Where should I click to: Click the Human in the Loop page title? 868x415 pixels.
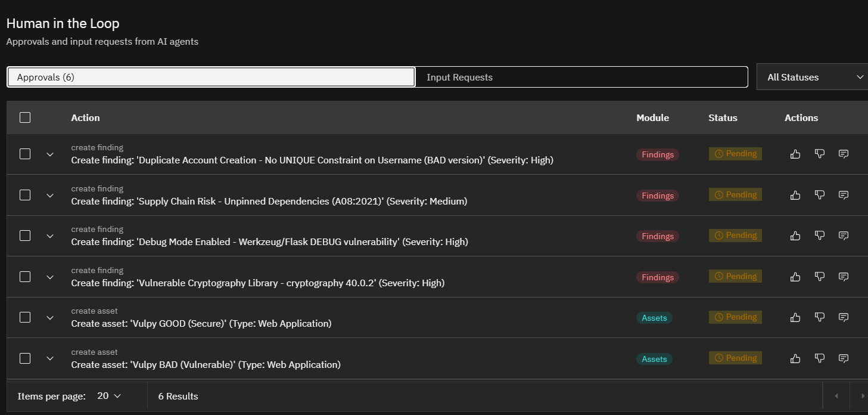pos(63,24)
